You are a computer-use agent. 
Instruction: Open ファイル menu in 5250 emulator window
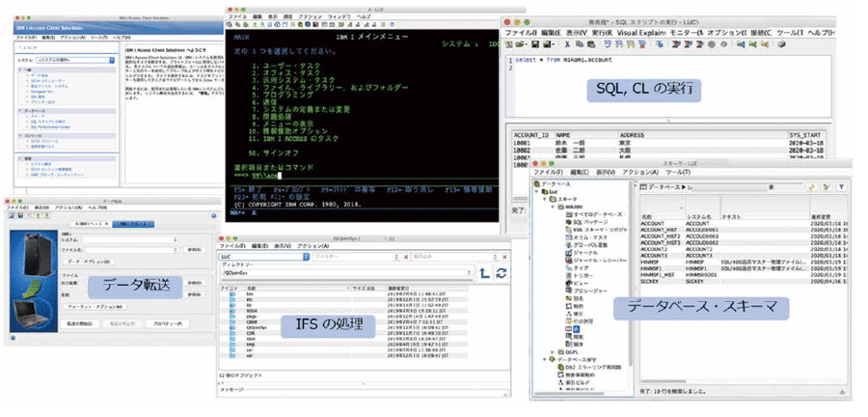tap(238, 17)
